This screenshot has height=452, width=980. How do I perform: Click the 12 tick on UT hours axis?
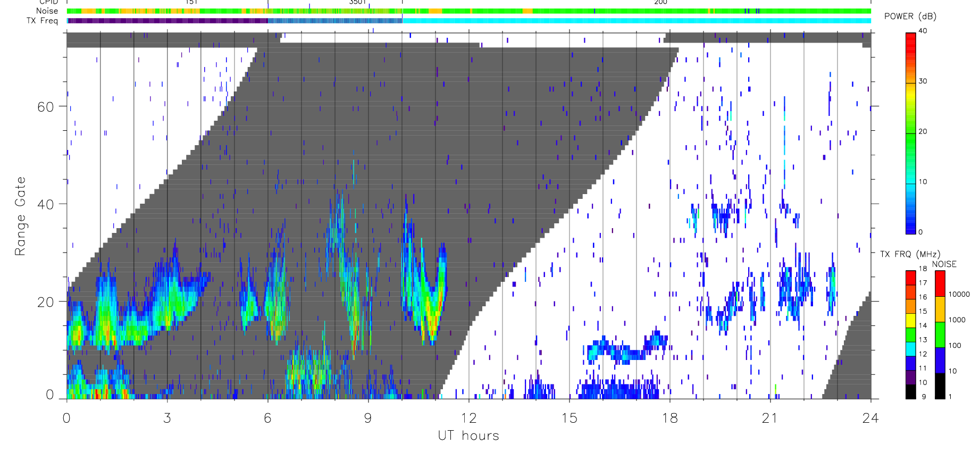point(468,418)
